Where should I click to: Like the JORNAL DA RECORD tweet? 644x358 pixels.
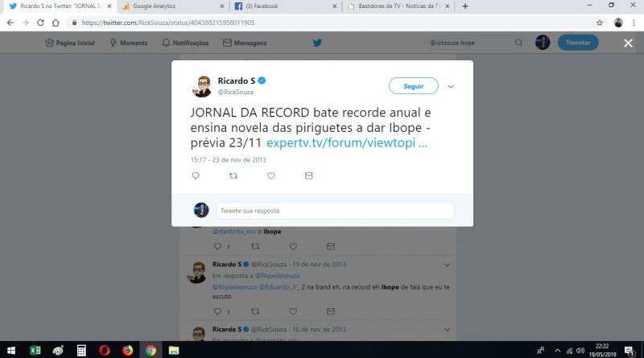270,175
